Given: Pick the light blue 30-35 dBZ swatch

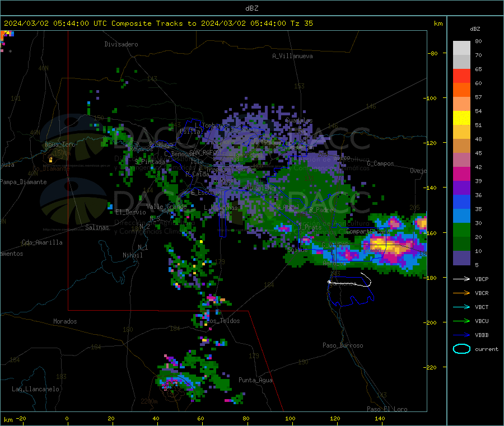Looking at the screenshot, I should click(x=461, y=216).
